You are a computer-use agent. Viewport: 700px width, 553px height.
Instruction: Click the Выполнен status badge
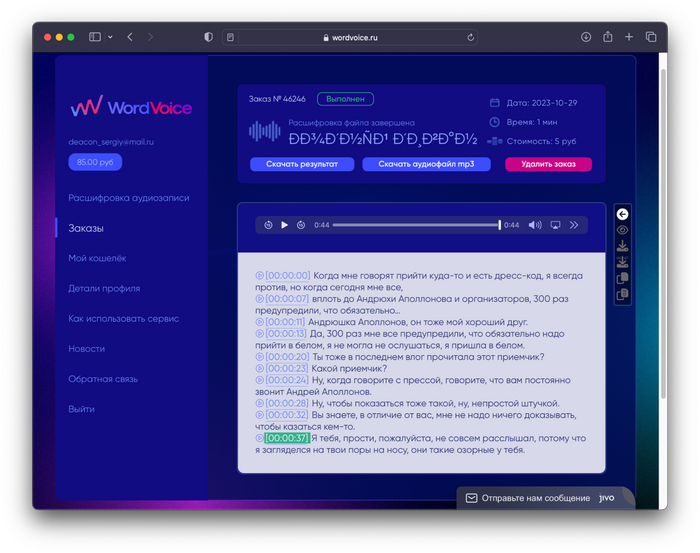[x=345, y=99]
